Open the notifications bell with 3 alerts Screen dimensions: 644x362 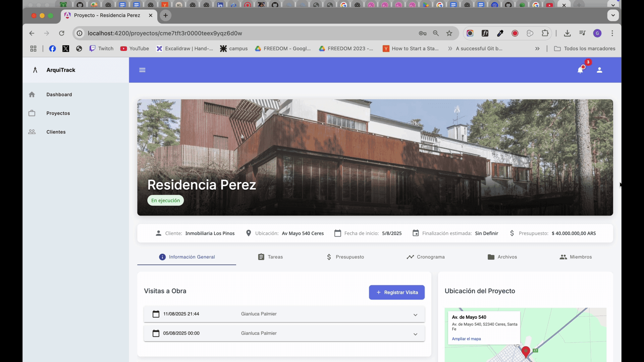tap(581, 70)
